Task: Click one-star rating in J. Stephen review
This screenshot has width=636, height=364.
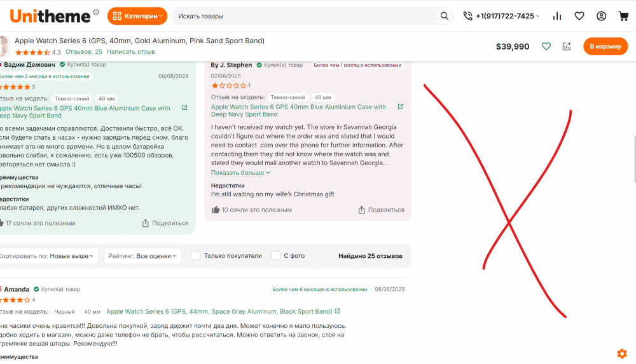Action: tap(229, 86)
